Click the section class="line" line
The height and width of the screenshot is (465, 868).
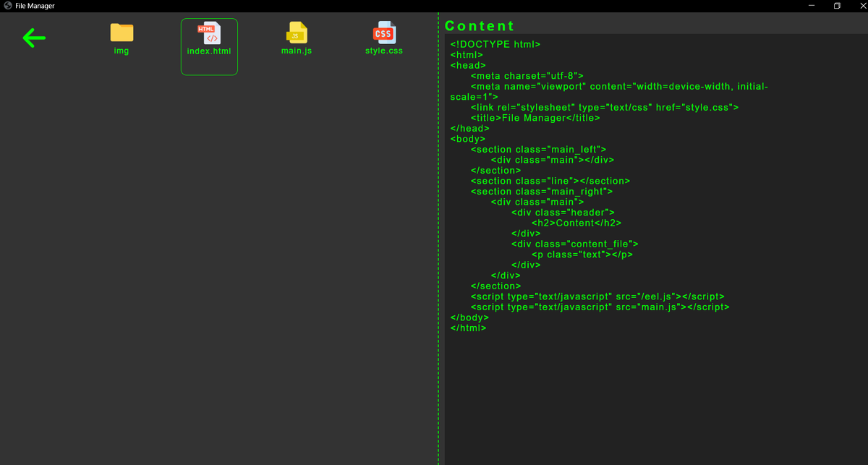550,181
